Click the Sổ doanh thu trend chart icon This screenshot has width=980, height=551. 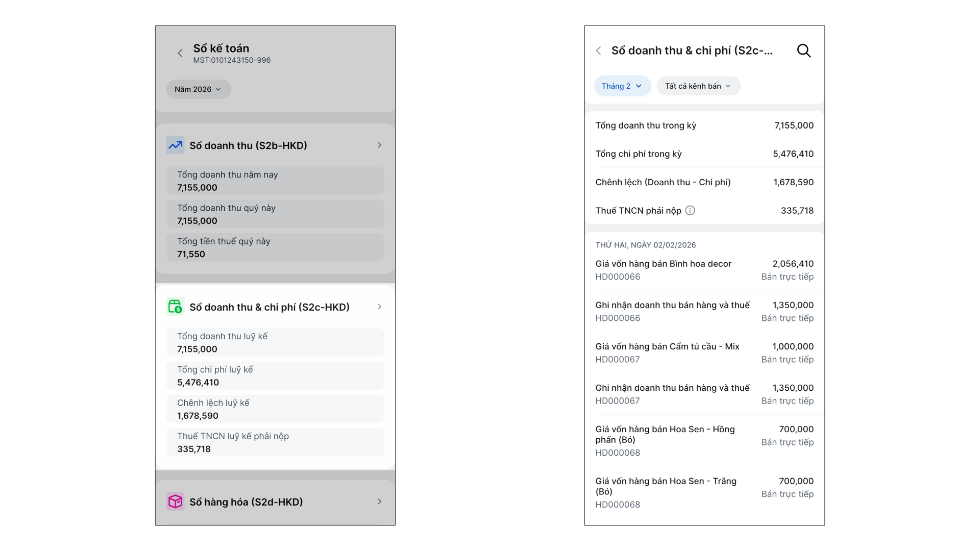pos(175,145)
